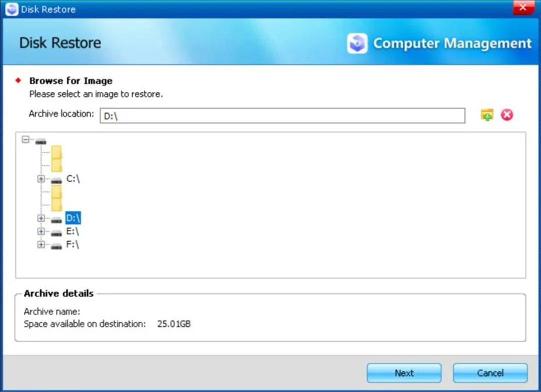
Task: Expand the D:\ drive node
Action: coord(41,219)
